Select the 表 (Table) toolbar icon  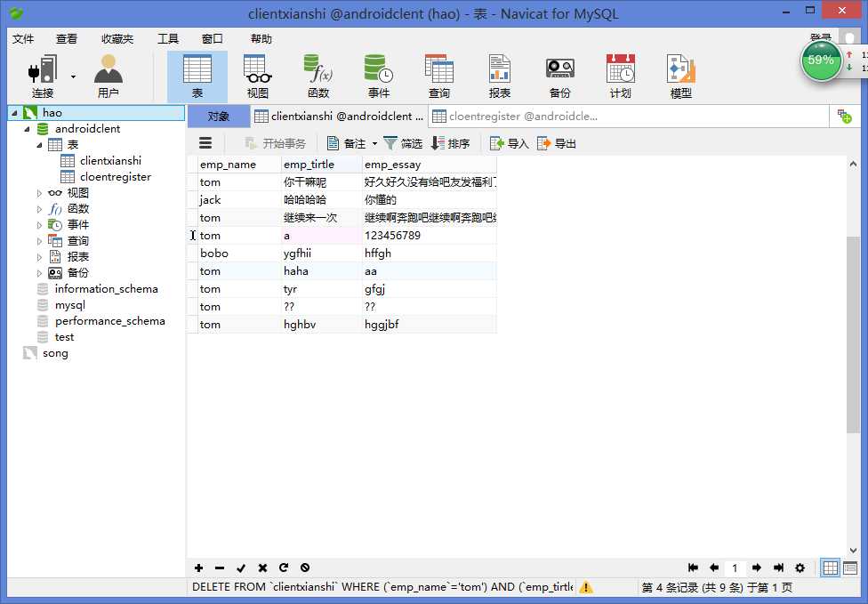197,77
